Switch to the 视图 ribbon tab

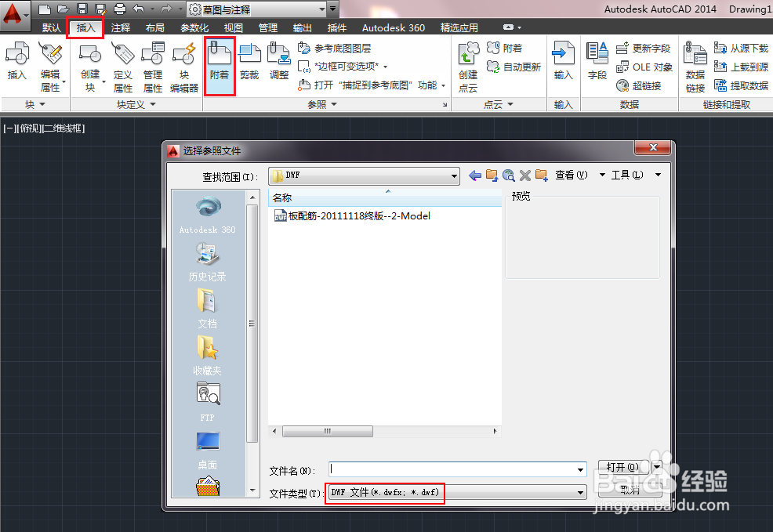[233, 27]
